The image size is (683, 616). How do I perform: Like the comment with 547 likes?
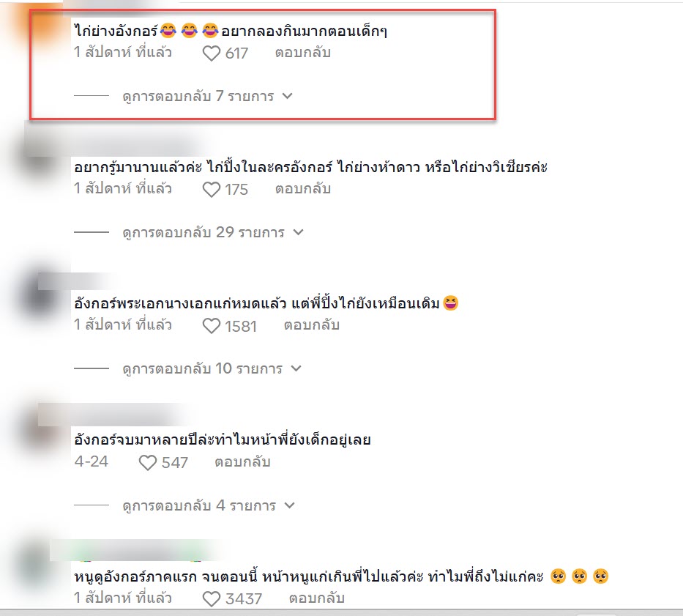click(147, 462)
